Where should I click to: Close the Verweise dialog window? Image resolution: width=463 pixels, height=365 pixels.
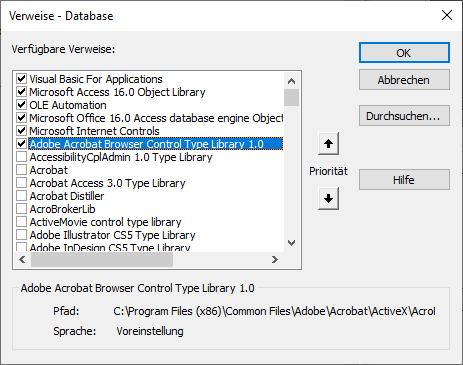click(447, 15)
